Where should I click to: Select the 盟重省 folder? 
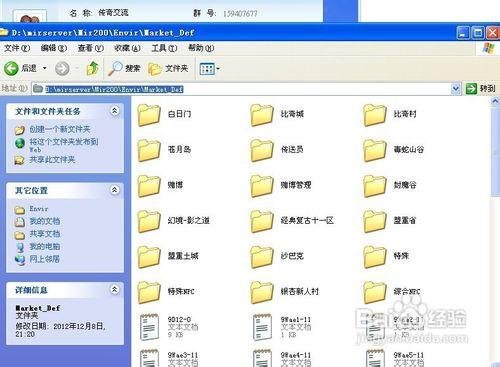390,221
